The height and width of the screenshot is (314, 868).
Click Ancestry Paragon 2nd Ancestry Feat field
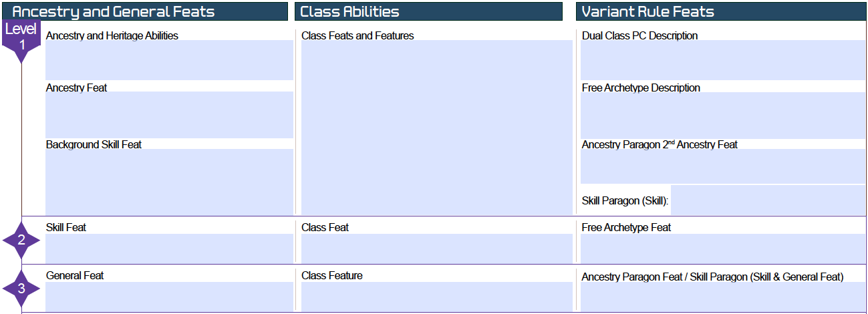[x=723, y=166]
